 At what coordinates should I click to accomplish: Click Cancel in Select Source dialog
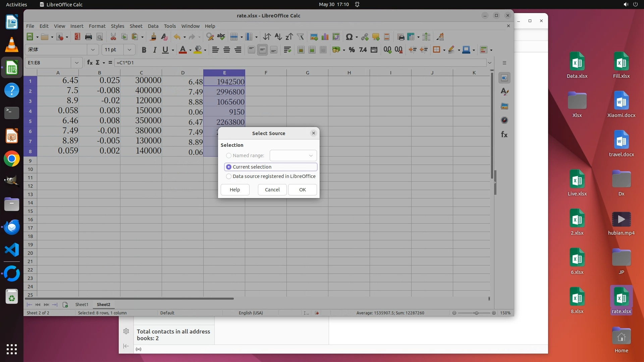point(272,190)
